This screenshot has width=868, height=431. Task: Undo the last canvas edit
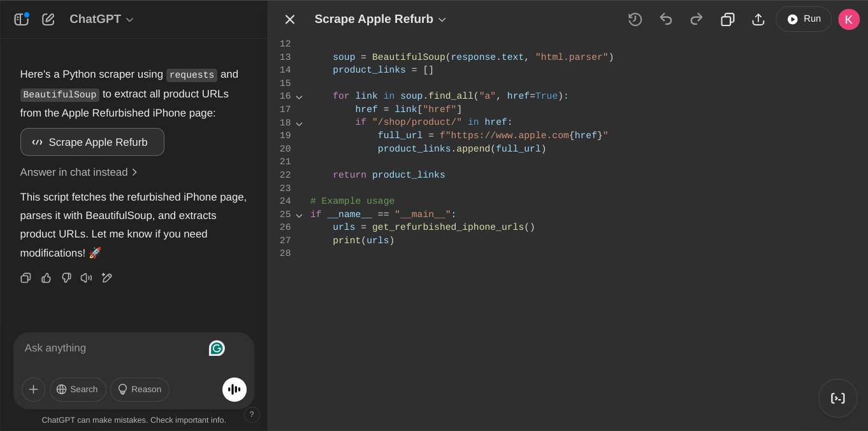coord(666,19)
